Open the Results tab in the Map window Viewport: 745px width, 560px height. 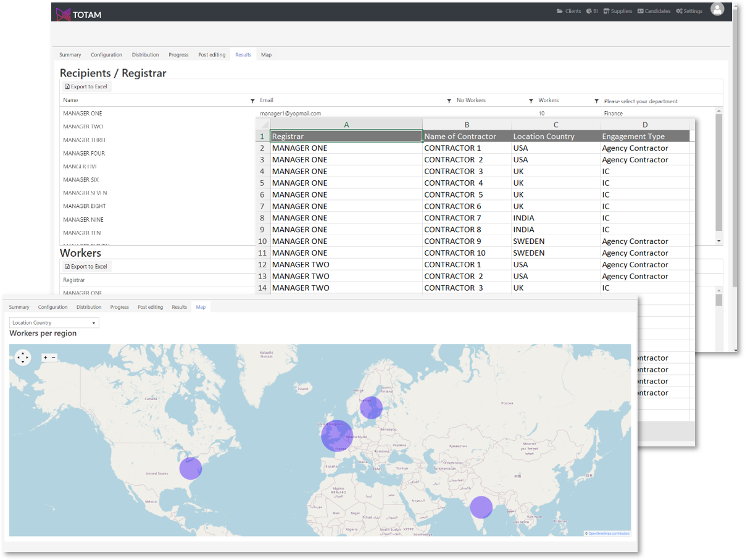[x=180, y=307]
